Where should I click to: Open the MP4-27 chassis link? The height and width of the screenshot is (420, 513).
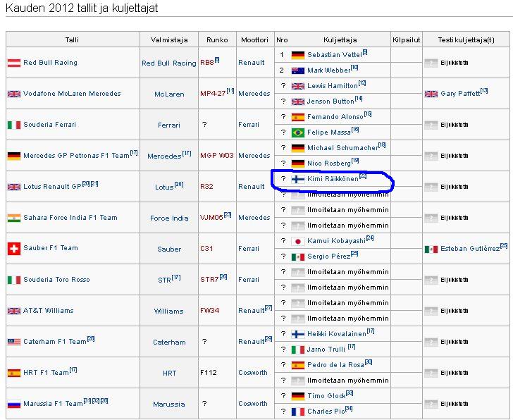click(213, 94)
